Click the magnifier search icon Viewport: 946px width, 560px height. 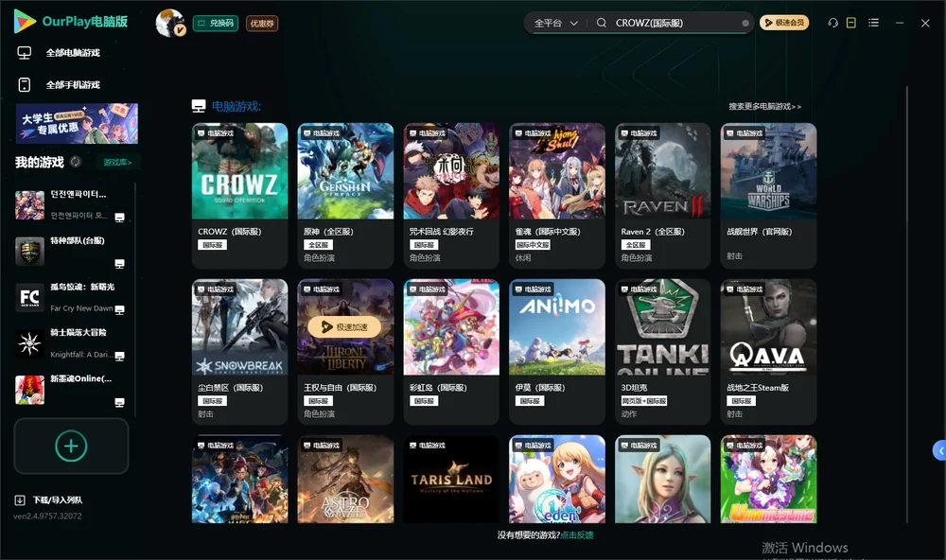[601, 23]
